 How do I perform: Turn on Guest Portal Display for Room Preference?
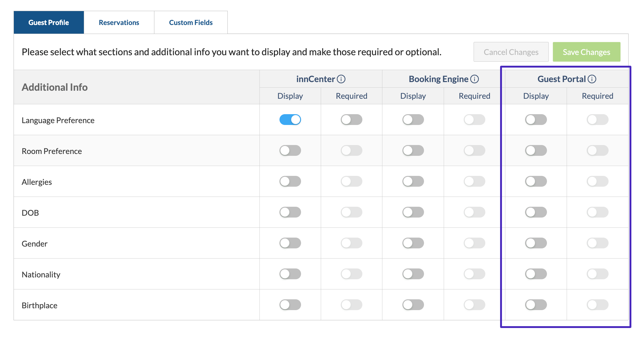point(536,151)
